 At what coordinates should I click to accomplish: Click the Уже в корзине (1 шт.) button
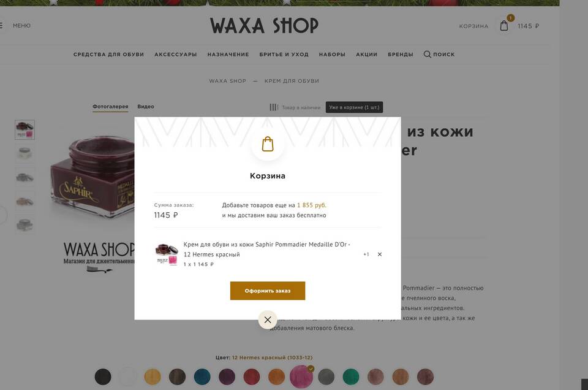(354, 107)
